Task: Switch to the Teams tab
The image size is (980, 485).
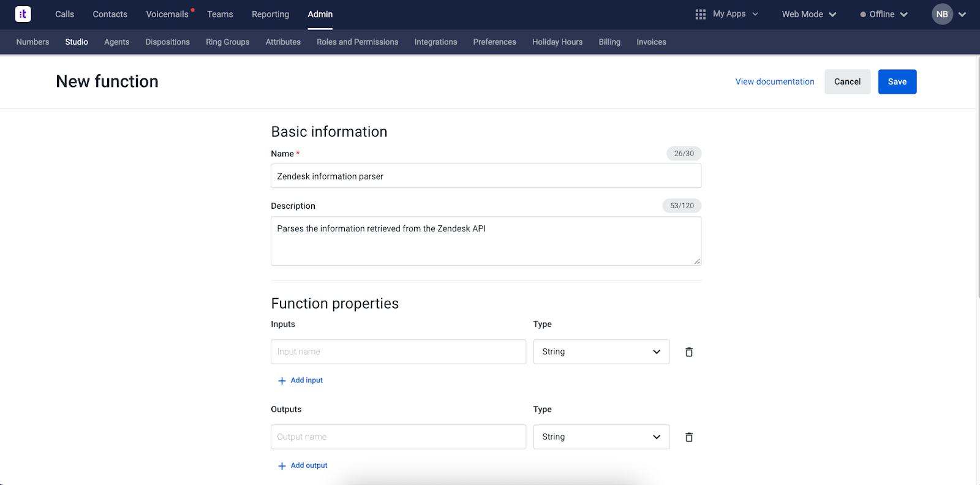Action: click(x=220, y=14)
